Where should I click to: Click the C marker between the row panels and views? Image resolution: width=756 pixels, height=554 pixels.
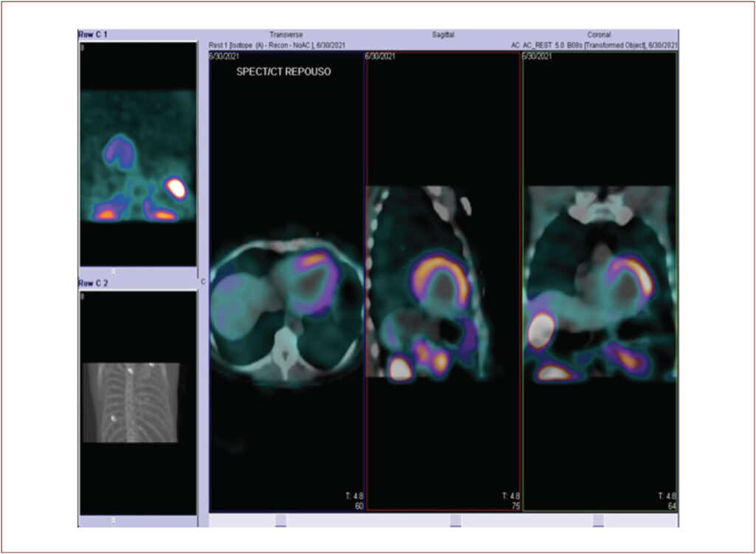click(203, 282)
